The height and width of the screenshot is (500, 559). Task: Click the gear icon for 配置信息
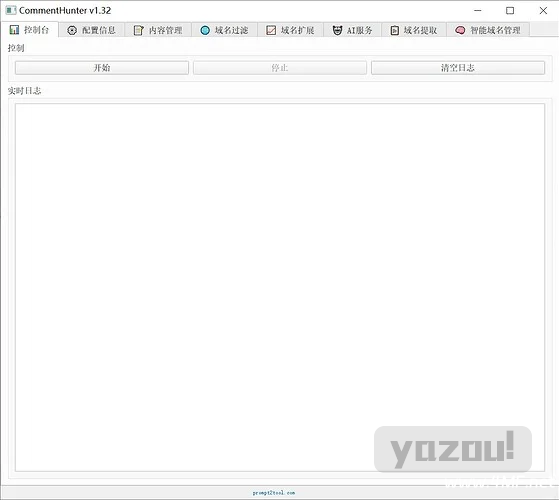pyautogui.click(x=72, y=30)
